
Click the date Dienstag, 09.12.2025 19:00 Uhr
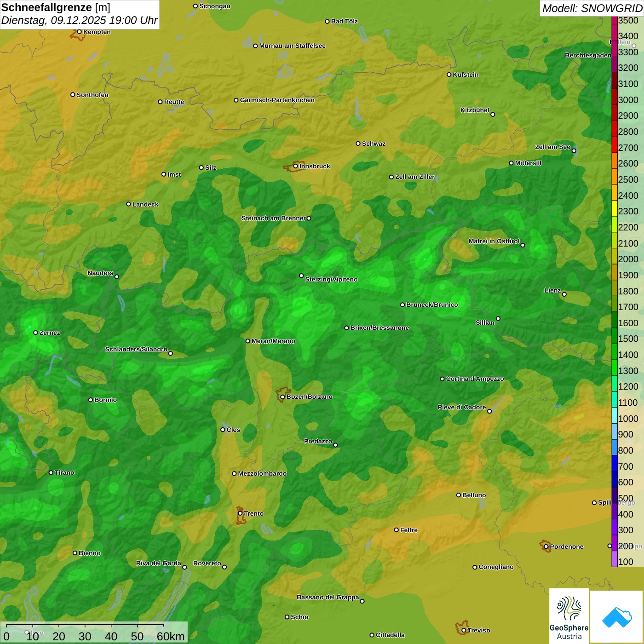click(x=79, y=21)
